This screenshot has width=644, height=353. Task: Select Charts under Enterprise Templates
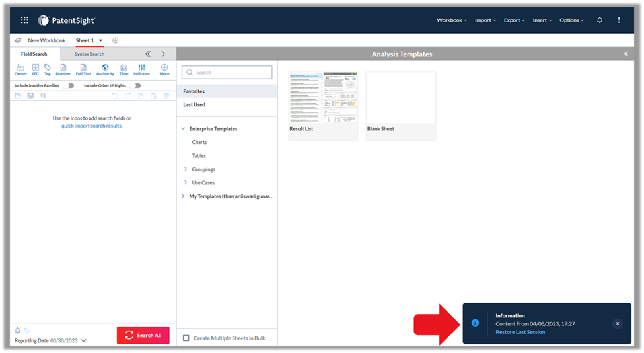coord(199,142)
